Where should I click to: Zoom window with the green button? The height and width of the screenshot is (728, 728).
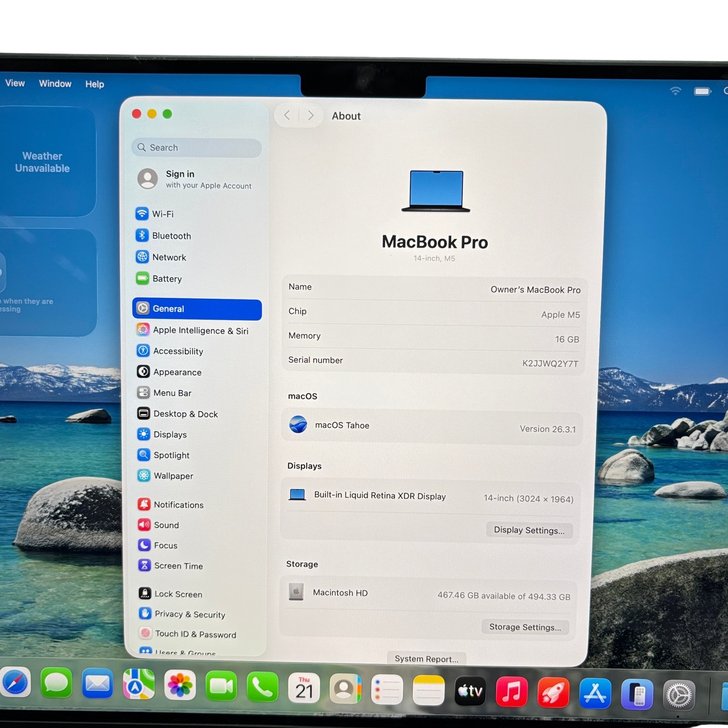pyautogui.click(x=167, y=114)
